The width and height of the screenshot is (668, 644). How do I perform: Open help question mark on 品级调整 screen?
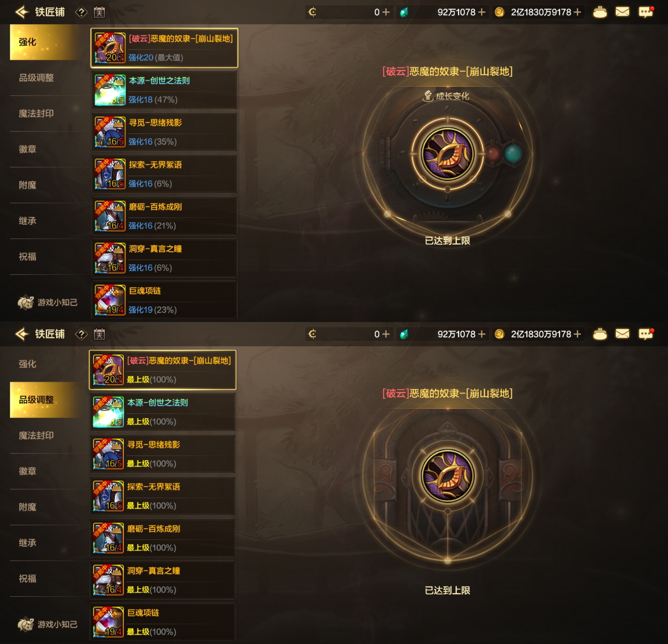[82, 335]
